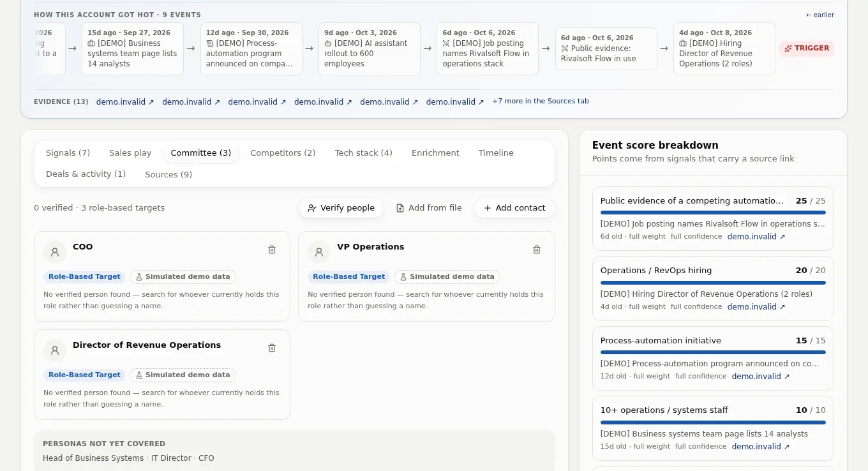
Task: Open source link under 10+ operations staff
Action: pos(761,447)
